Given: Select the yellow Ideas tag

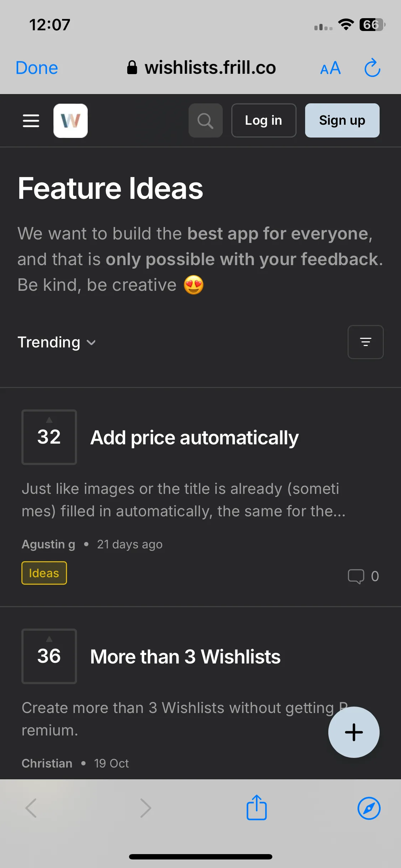Looking at the screenshot, I should pyautogui.click(x=44, y=573).
